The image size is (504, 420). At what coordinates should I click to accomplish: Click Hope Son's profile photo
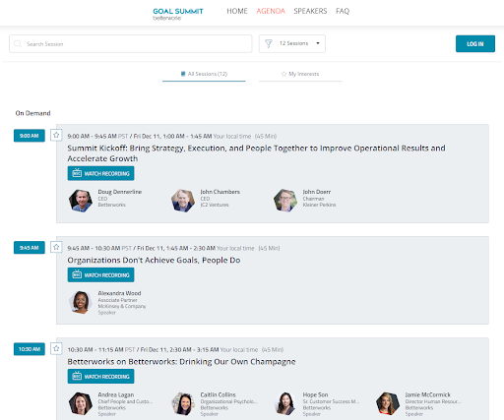(x=285, y=404)
